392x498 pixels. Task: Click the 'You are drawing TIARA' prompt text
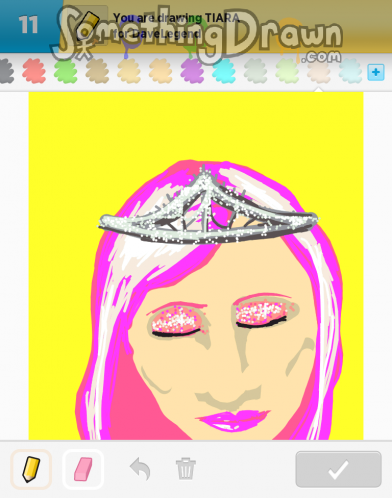[x=176, y=18]
